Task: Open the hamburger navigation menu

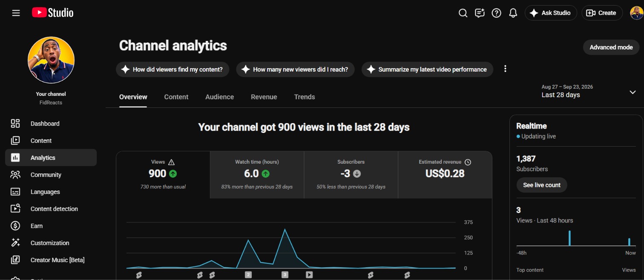Action: (x=16, y=13)
